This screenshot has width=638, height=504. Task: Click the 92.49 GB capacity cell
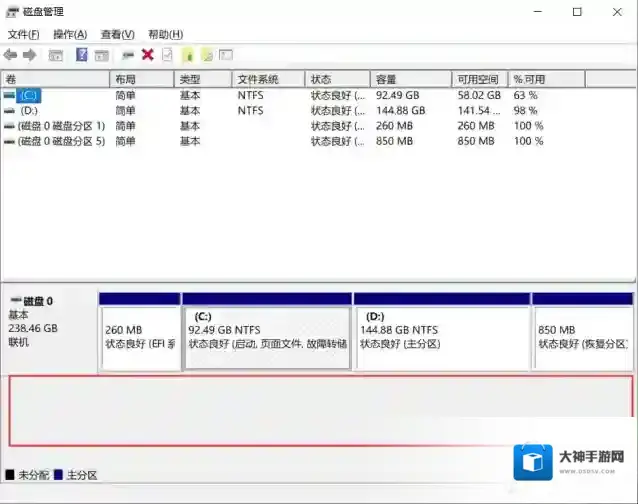tap(398, 95)
